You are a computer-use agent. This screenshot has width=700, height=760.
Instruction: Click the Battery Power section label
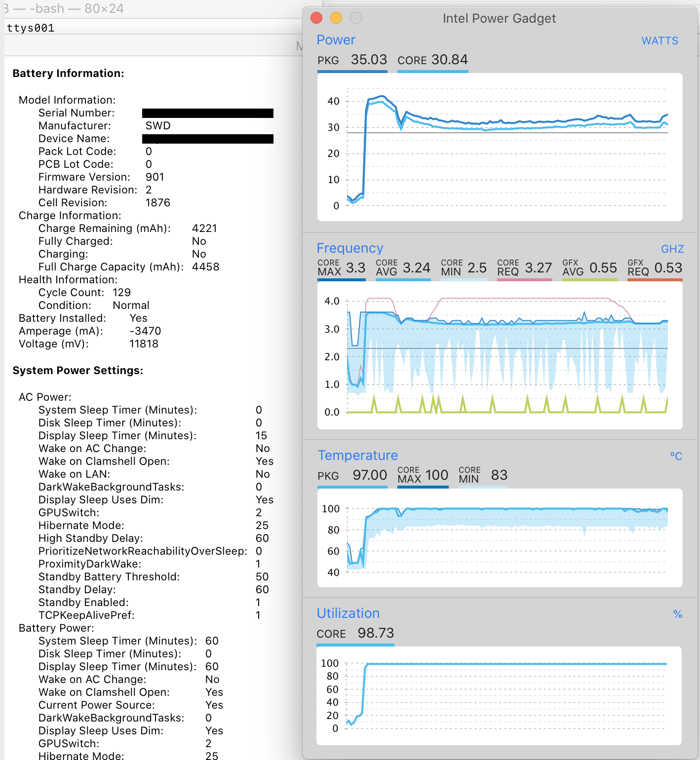pos(56,628)
